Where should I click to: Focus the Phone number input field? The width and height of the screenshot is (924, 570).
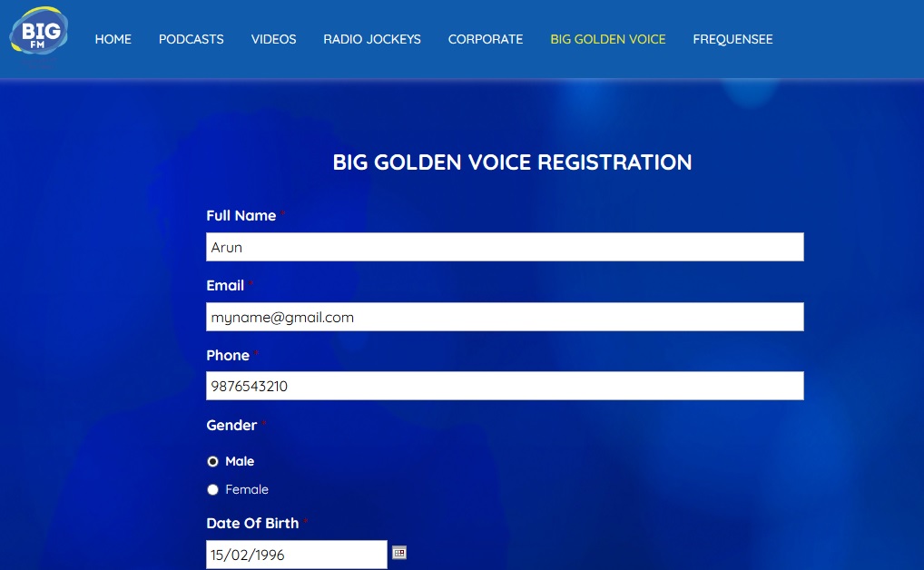tap(505, 386)
